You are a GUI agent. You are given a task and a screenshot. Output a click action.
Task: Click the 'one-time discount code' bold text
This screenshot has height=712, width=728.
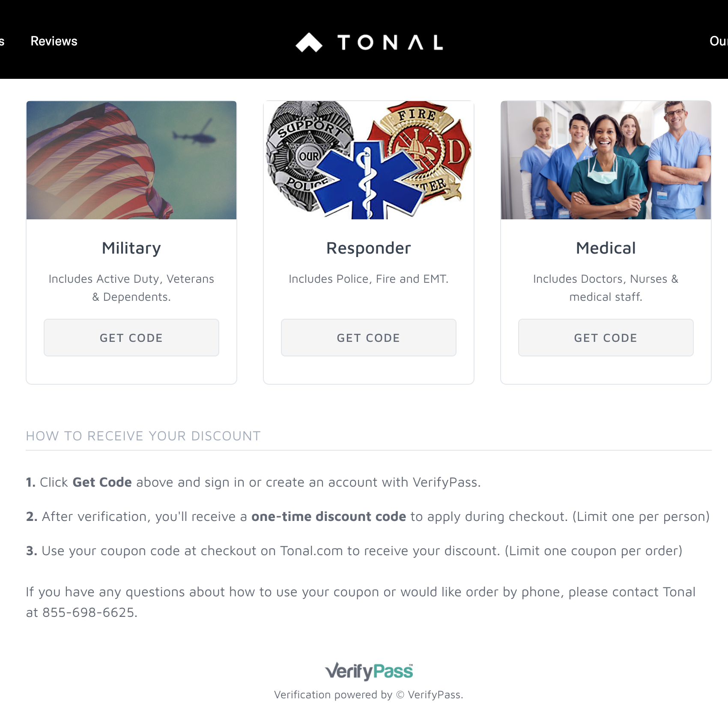click(328, 516)
